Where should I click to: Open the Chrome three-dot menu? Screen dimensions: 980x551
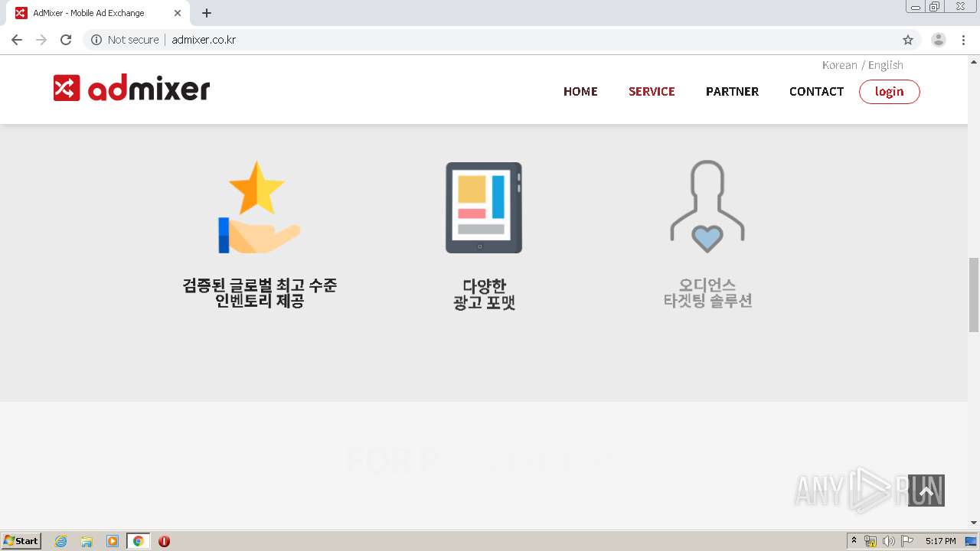pyautogui.click(x=963, y=40)
